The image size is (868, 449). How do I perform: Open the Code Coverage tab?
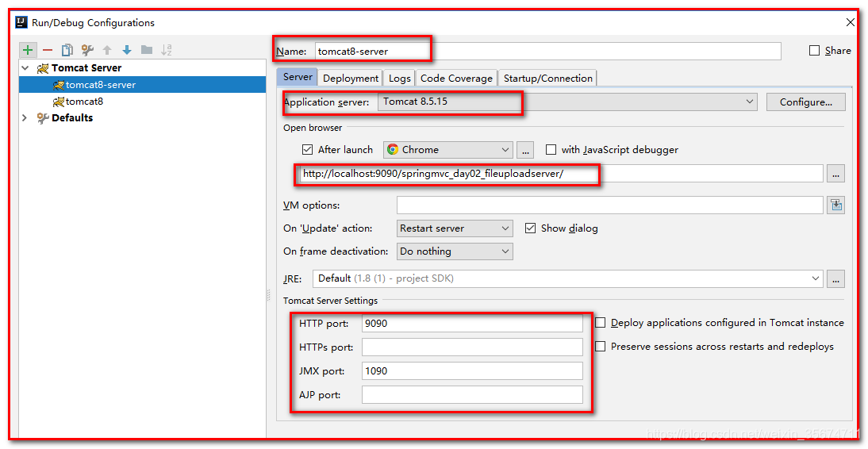(457, 78)
